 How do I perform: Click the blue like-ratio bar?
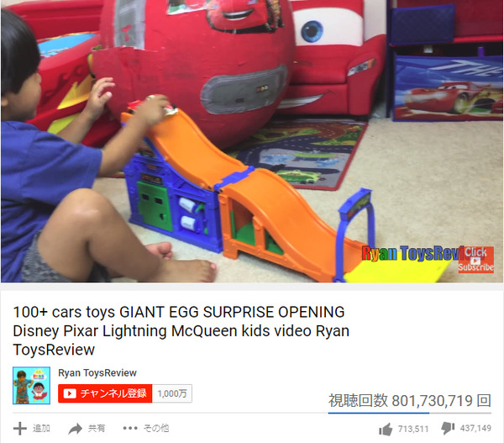pos(378,413)
